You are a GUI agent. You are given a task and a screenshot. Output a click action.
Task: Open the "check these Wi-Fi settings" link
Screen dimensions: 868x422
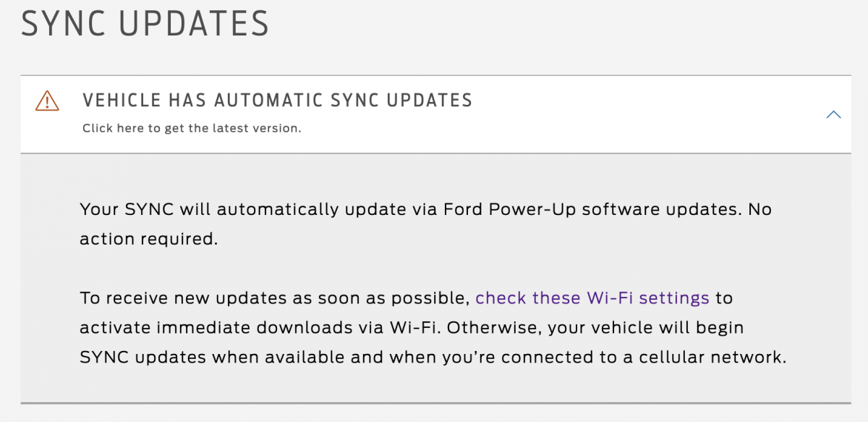pos(592,297)
